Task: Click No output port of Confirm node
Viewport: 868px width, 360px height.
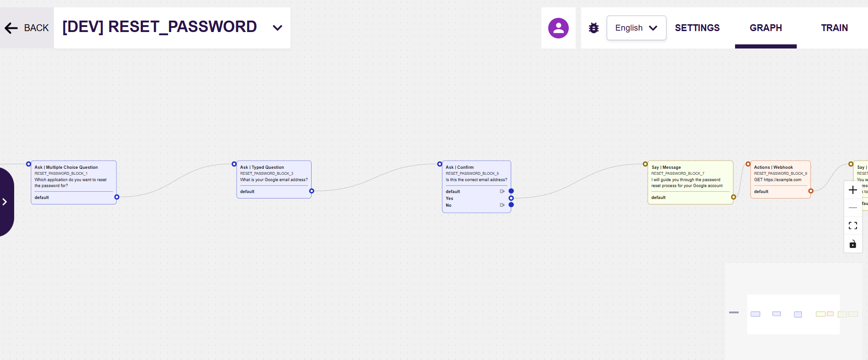Action: pyautogui.click(x=511, y=205)
